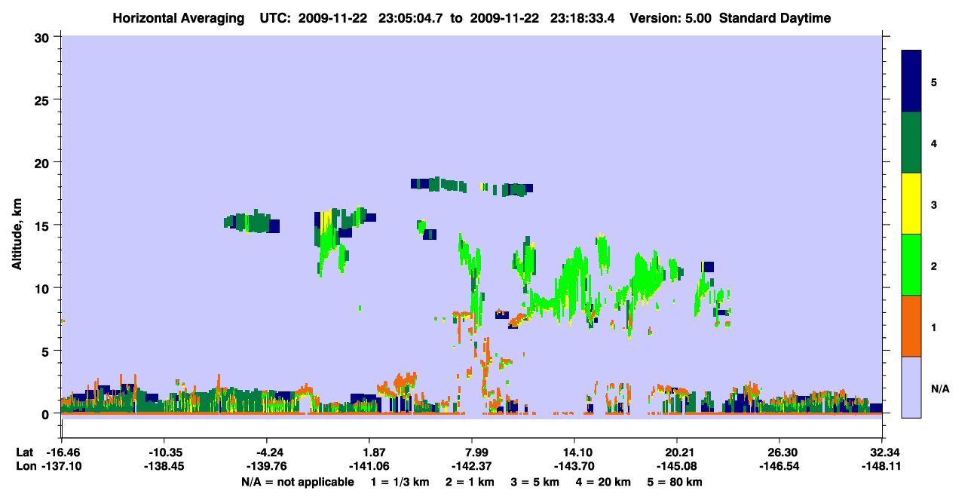Viewport: 980px width, 503px height.
Task: Click colorbar label 3
Action: pyautogui.click(x=934, y=204)
